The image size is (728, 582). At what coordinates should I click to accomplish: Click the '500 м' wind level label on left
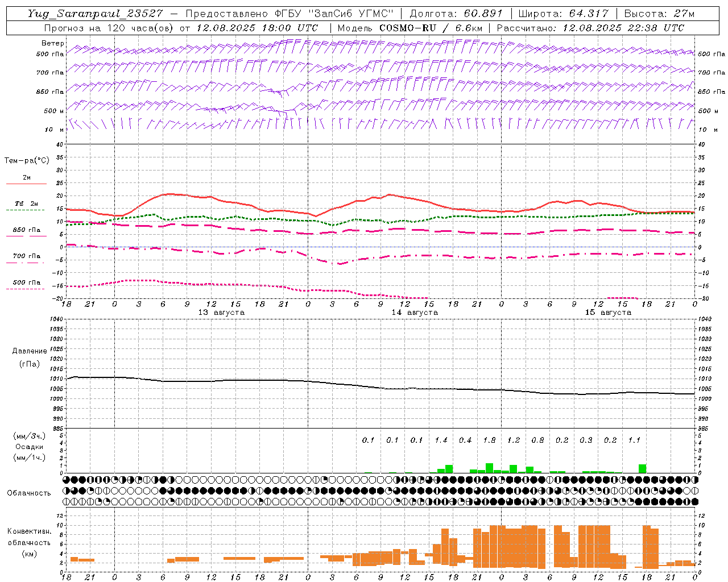54,111
